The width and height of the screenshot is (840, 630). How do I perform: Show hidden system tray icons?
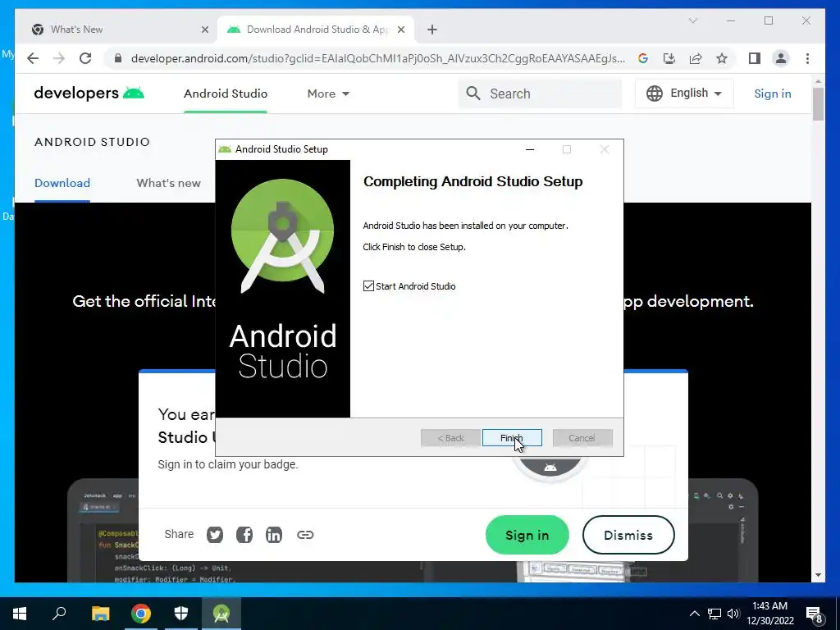694,614
